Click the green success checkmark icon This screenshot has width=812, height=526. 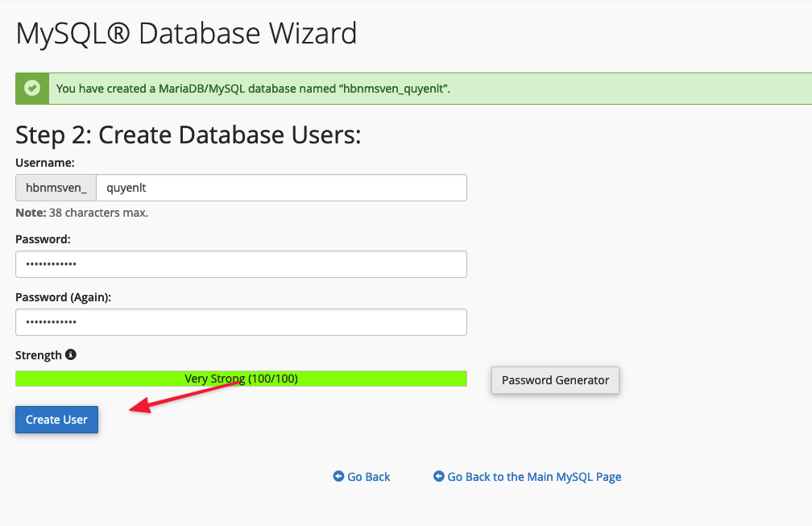[x=32, y=89]
